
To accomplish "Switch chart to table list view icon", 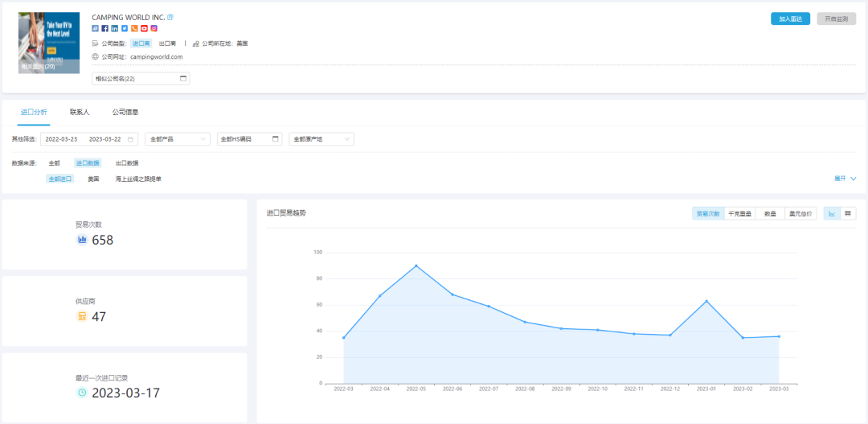I will 847,214.
